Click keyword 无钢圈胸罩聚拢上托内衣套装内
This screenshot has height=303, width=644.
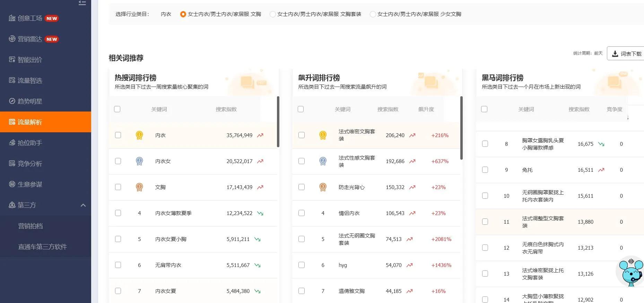point(543,196)
